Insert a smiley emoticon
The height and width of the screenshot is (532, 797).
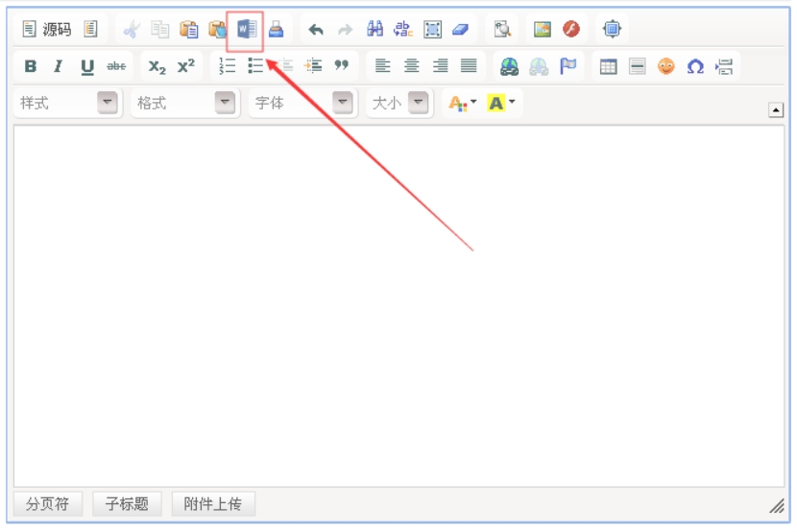coord(666,66)
